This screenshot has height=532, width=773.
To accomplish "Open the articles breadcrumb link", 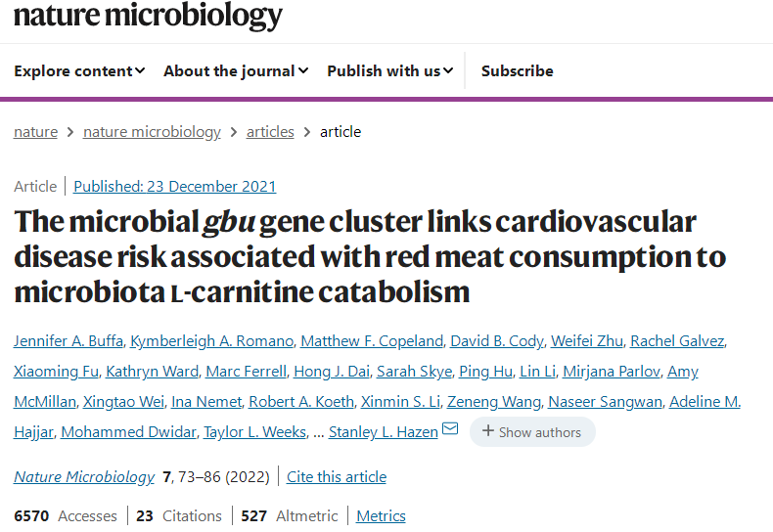I will tap(270, 132).
